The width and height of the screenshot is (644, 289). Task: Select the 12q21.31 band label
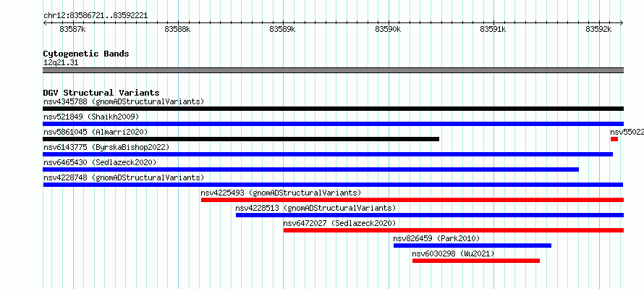click(x=61, y=63)
